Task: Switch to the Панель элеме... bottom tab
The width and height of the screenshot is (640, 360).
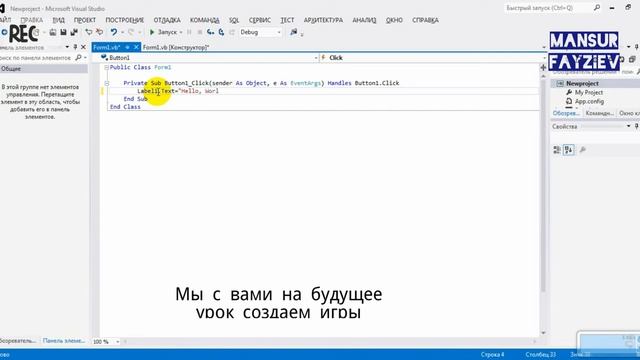Action: pos(64,341)
